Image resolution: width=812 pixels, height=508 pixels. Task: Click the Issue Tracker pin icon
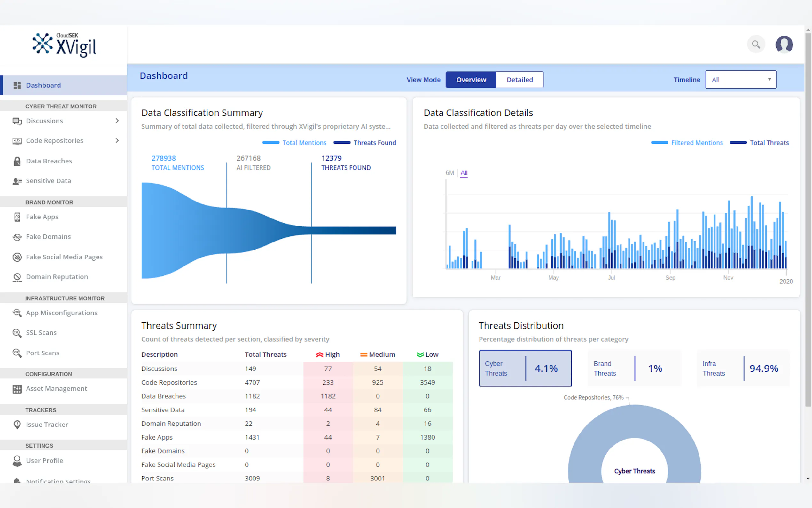click(x=17, y=425)
